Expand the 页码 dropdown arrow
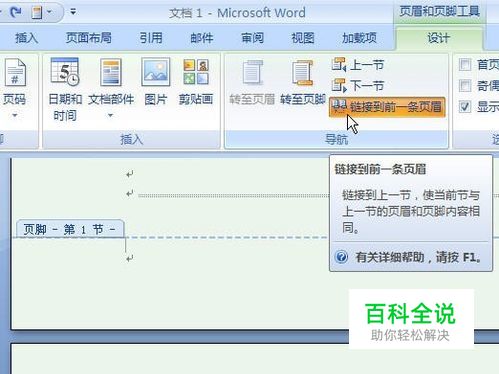This screenshot has width=499, height=374. (x=15, y=116)
